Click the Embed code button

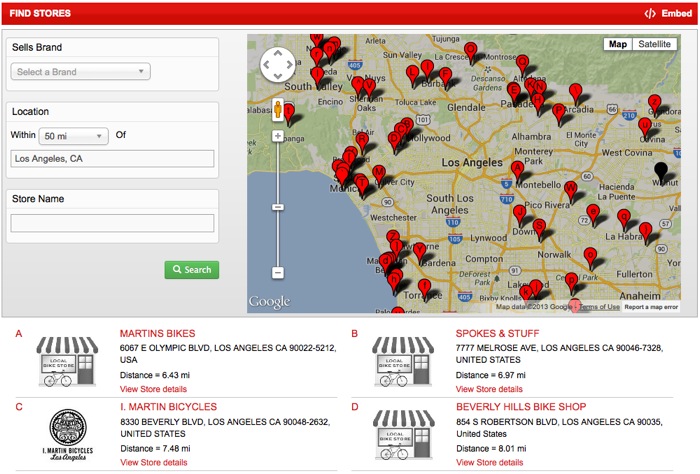pos(668,13)
